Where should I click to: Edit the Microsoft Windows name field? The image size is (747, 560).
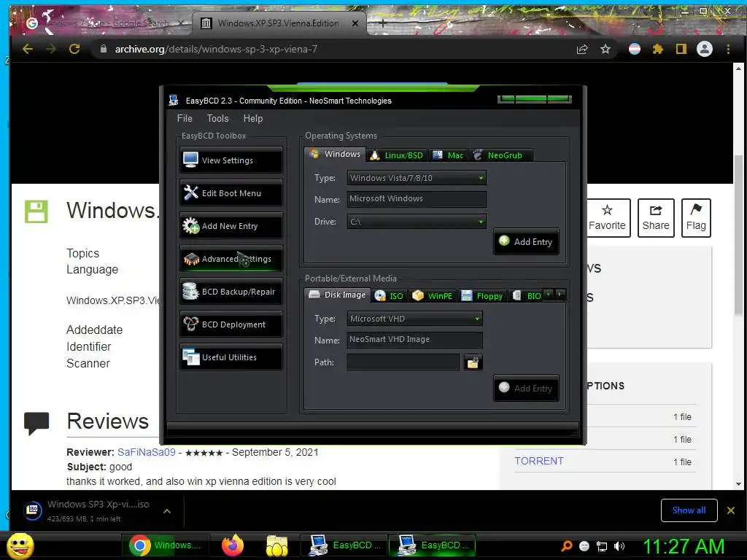coord(417,199)
